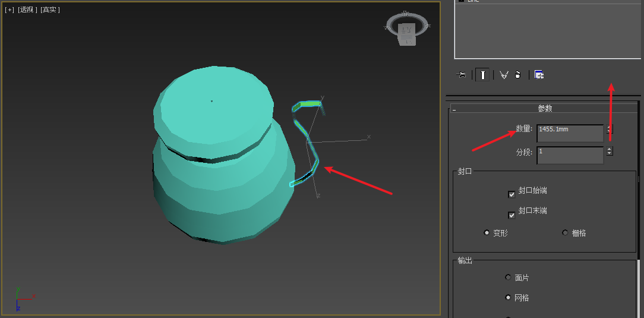Viewport: 644px width, 318px height.
Task: Open the 透视 viewport view menu
Action: tap(27, 10)
